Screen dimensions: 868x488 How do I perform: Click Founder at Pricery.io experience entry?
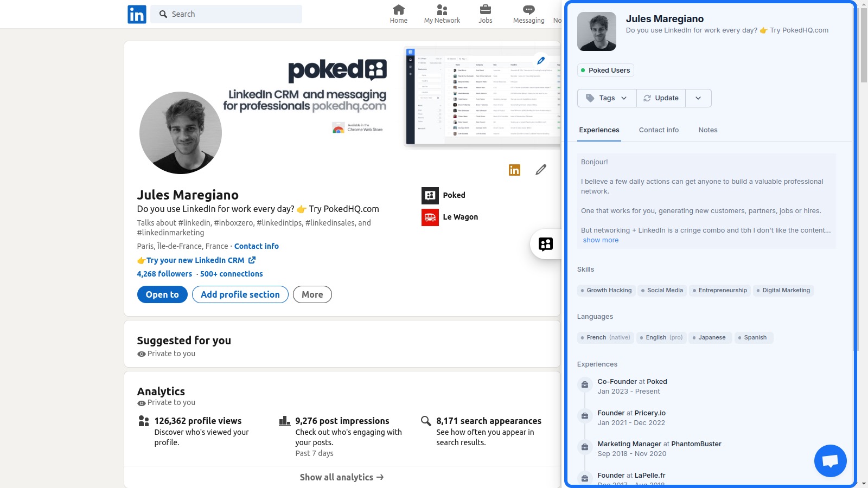(631, 418)
